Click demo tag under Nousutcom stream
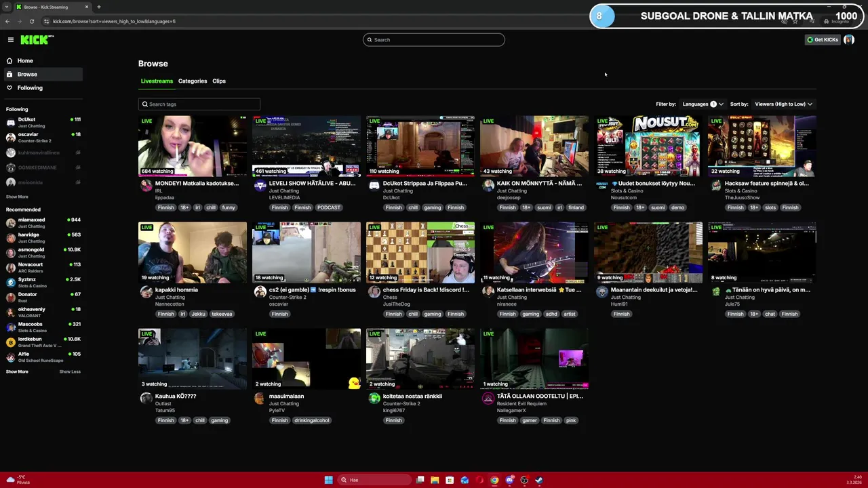The image size is (868, 488). (677, 207)
